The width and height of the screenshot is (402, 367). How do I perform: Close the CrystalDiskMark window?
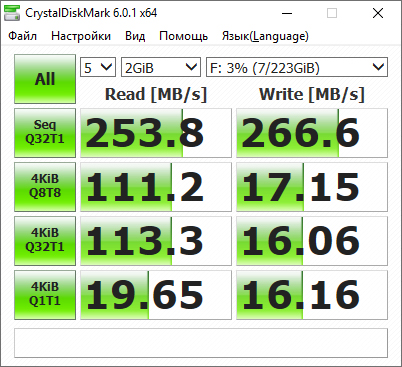tap(378, 13)
